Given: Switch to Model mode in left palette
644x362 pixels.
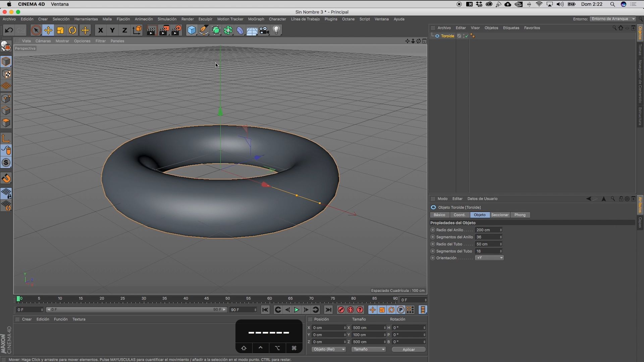Looking at the screenshot, I should [6, 61].
